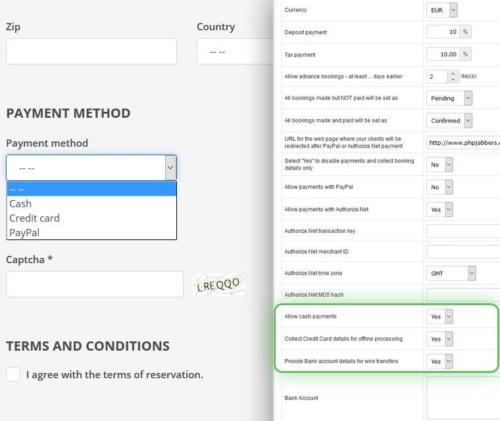Decrease advance booking days with down arrow
Screen dimensions: 500x421
453,80
